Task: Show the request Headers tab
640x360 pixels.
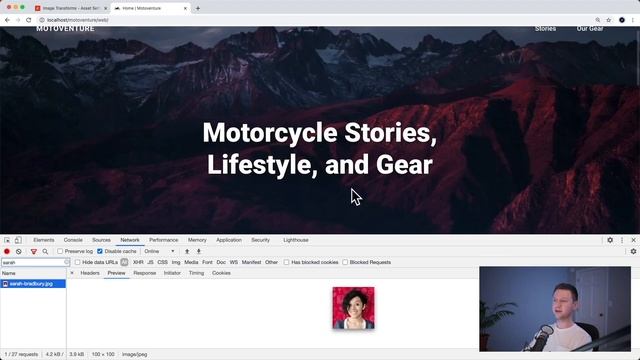Action: [x=90, y=273]
